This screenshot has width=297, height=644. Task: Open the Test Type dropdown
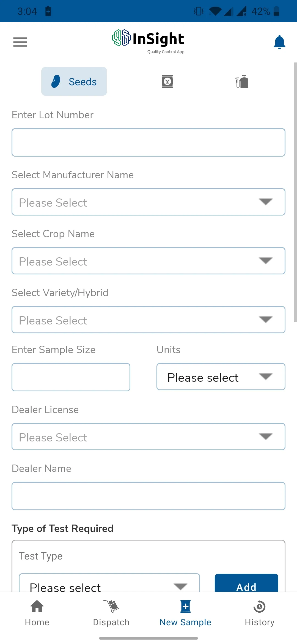(109, 583)
